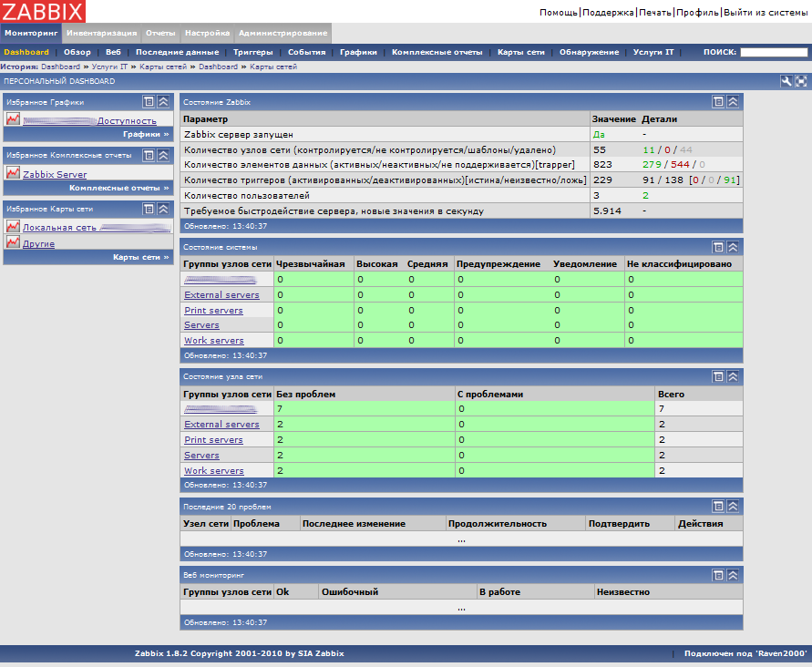Click Выйти из системы link
The height and width of the screenshot is (667, 812).
pyautogui.click(x=765, y=13)
